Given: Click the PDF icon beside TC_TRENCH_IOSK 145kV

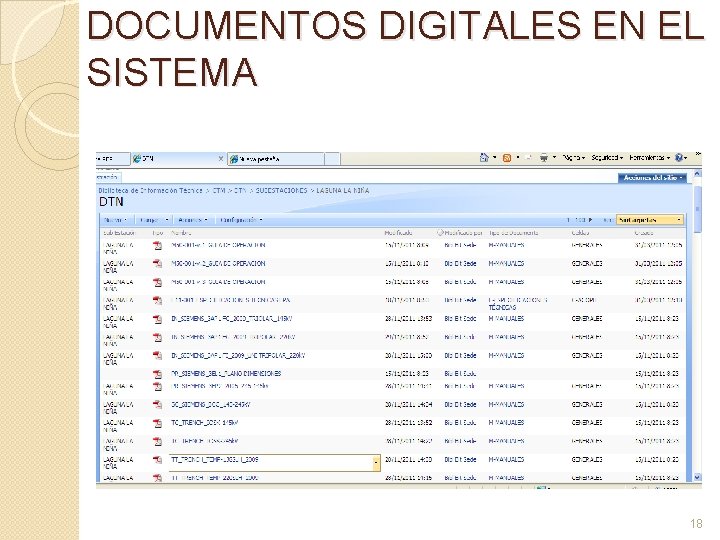Looking at the screenshot, I should pyautogui.click(x=158, y=423).
